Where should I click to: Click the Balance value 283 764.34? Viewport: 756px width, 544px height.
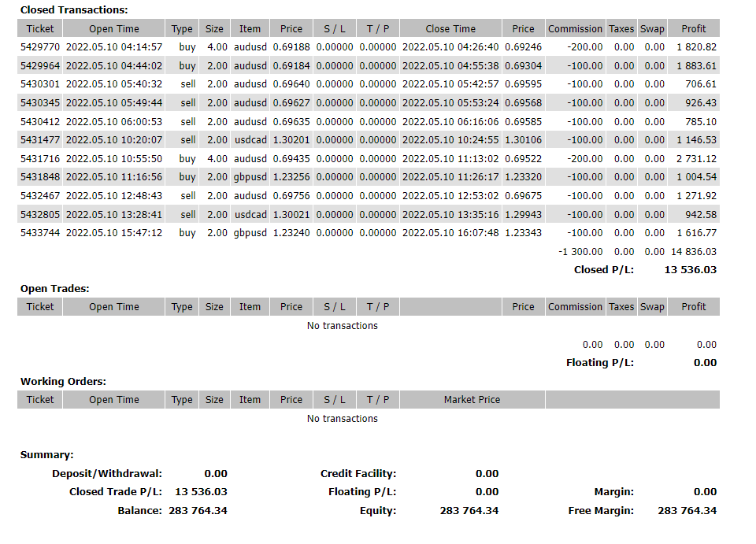click(198, 511)
